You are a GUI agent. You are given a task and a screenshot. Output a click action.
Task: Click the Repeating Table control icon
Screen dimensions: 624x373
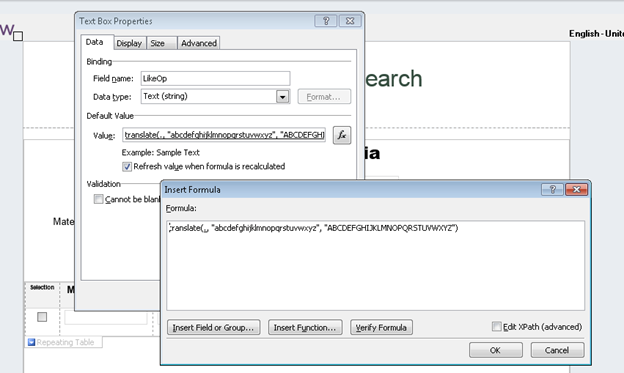pos(31,342)
